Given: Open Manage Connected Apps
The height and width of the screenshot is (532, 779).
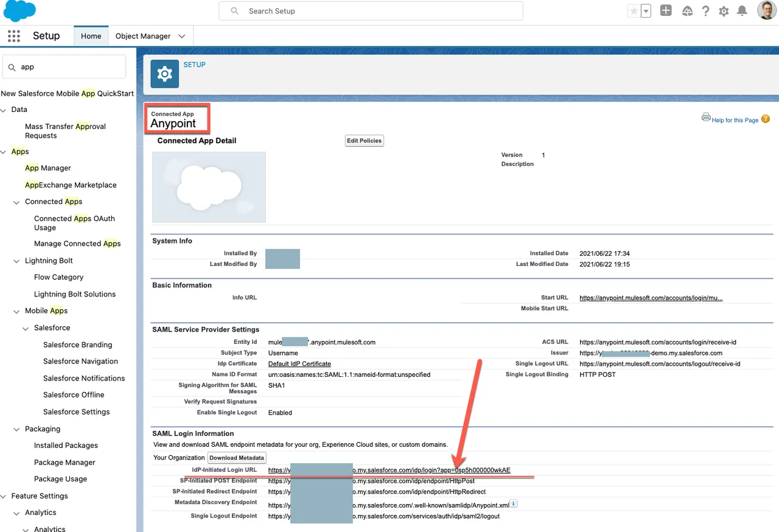Looking at the screenshot, I should (77, 243).
